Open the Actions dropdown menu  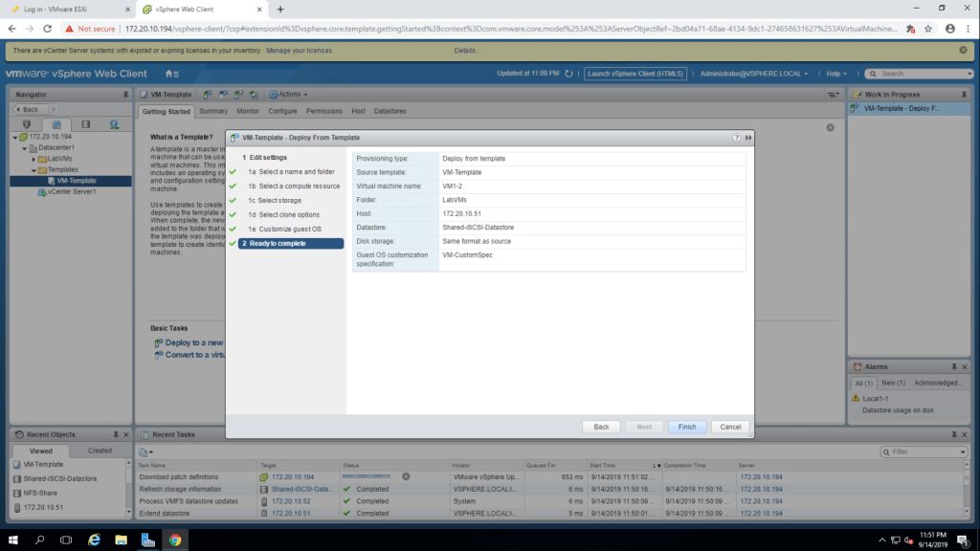click(288, 95)
